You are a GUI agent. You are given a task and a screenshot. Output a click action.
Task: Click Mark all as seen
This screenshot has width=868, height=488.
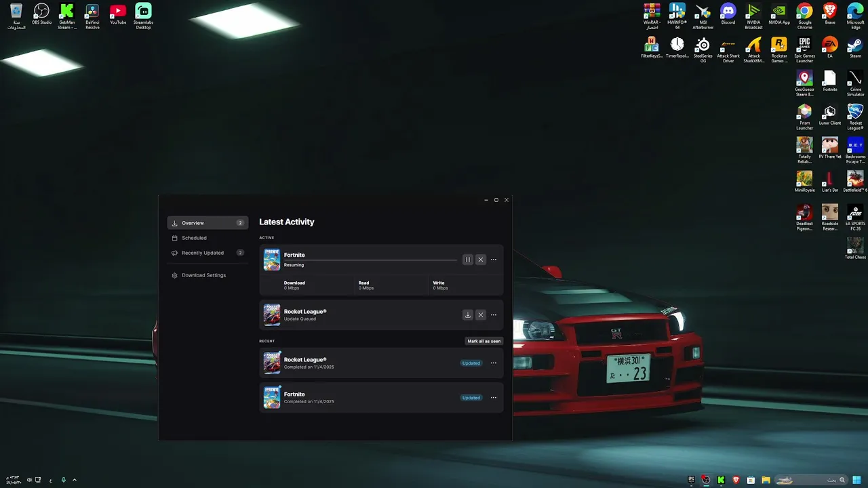coord(484,341)
